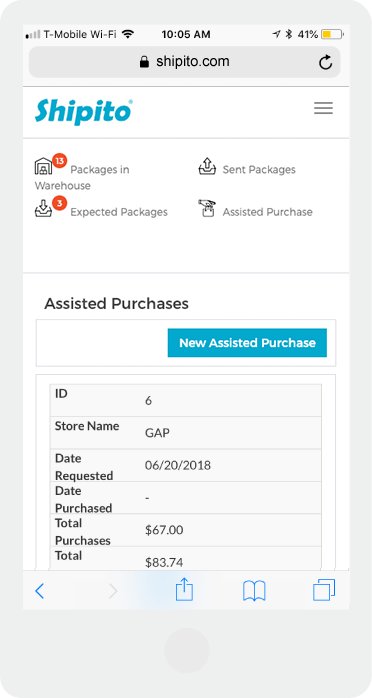Viewport: 372px width, 698px height.
Task: Click New Assisted Purchase button
Action: tap(247, 343)
